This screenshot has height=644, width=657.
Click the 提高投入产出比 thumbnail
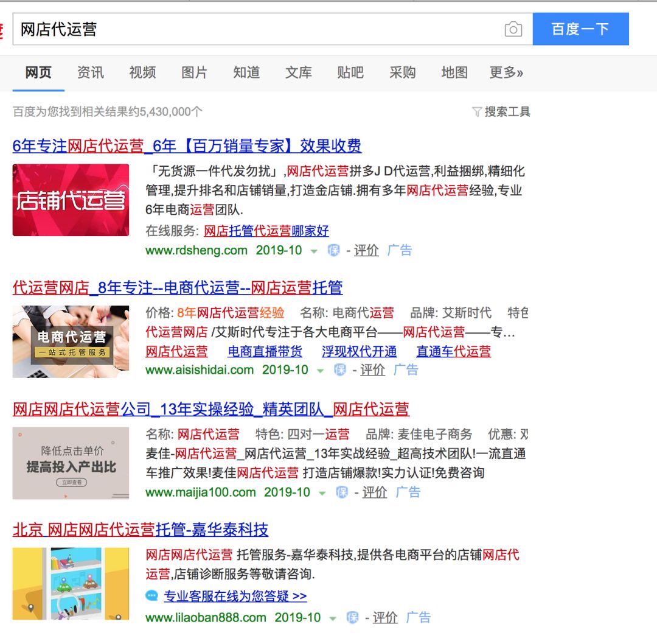pos(71,463)
